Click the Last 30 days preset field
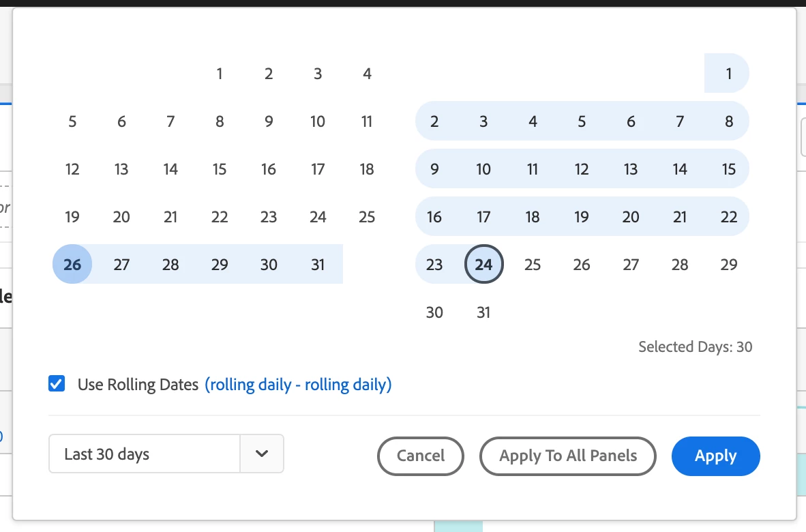The image size is (806, 532). coord(145,454)
